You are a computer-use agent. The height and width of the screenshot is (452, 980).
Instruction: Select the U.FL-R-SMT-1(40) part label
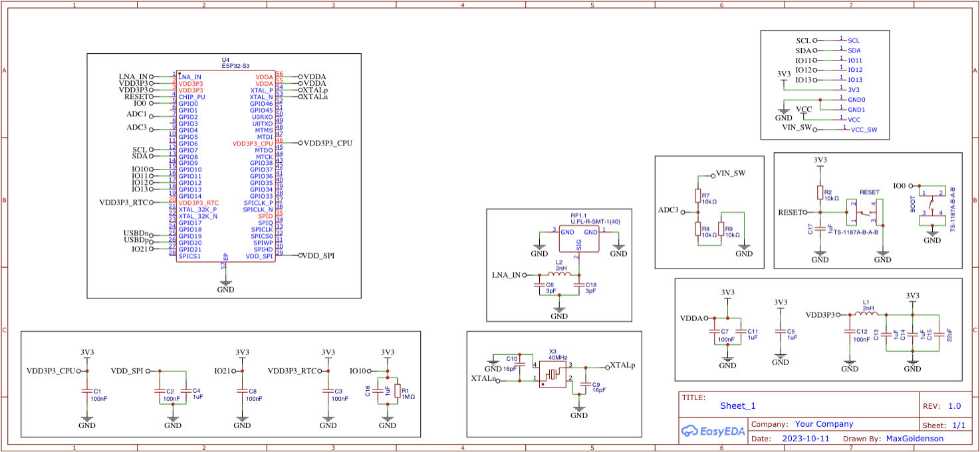click(595, 221)
